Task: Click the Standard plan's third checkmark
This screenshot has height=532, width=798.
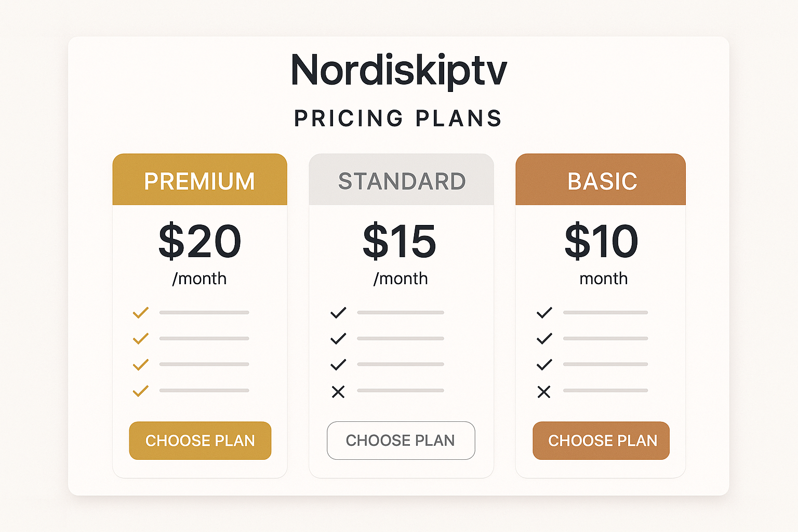Action: (x=338, y=364)
